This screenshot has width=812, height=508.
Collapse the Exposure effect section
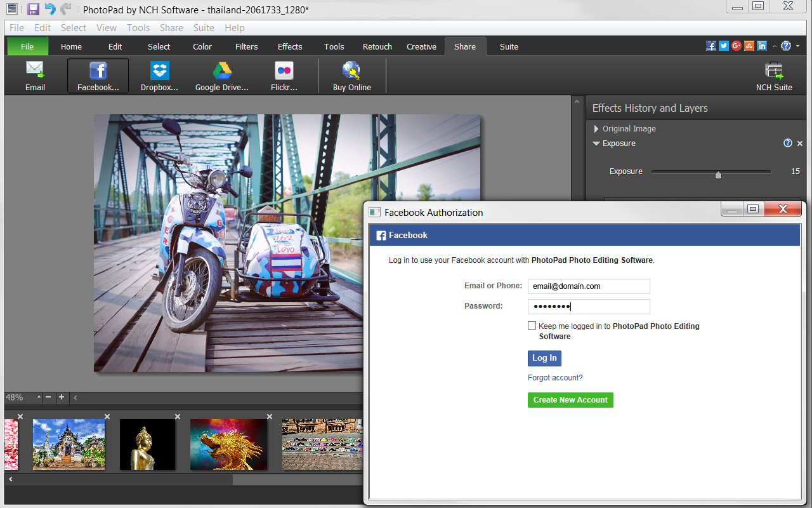tap(596, 143)
